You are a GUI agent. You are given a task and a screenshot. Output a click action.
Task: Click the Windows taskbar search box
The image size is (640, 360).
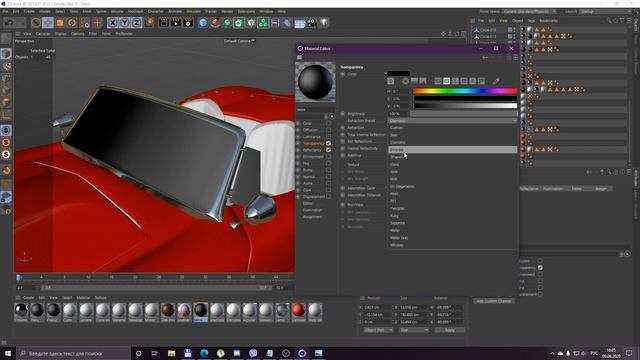pos(73,353)
